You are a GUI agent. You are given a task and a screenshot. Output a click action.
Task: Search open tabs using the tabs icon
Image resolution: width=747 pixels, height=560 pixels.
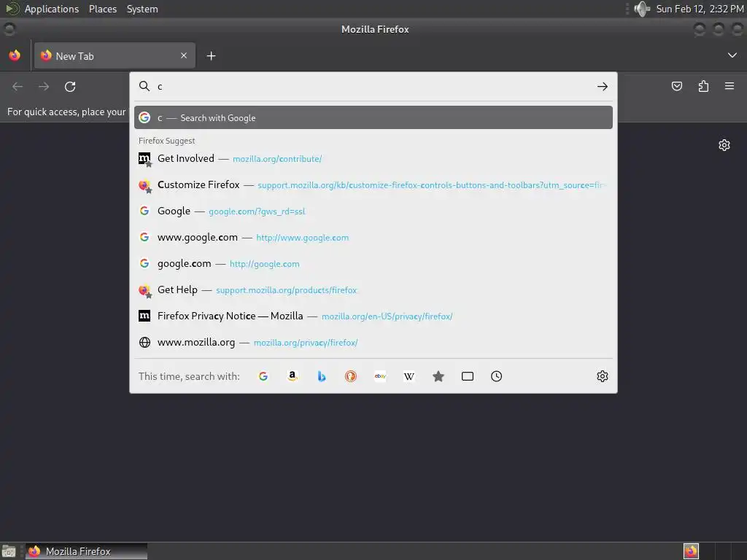click(468, 376)
